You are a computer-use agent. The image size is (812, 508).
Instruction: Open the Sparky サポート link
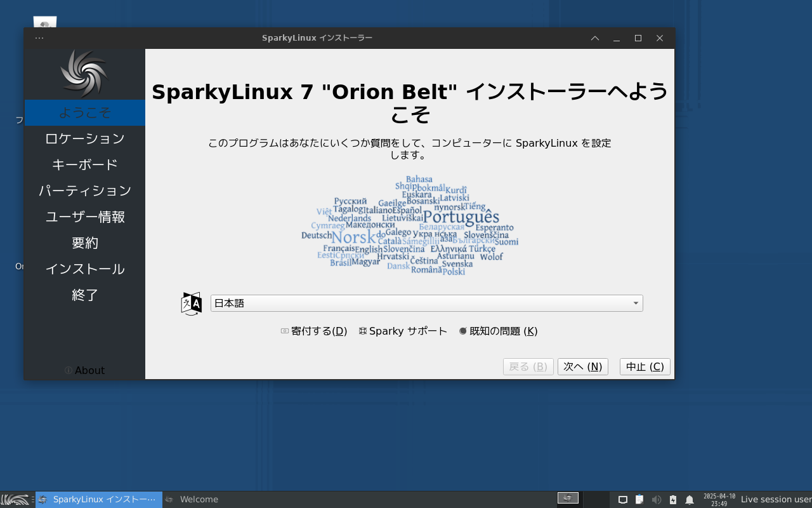(403, 331)
